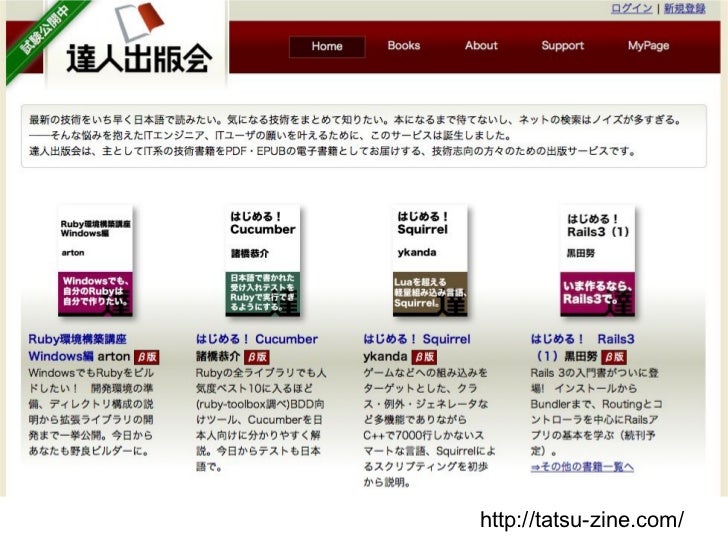Open the はじめる！Squirrel book cover

(430, 261)
